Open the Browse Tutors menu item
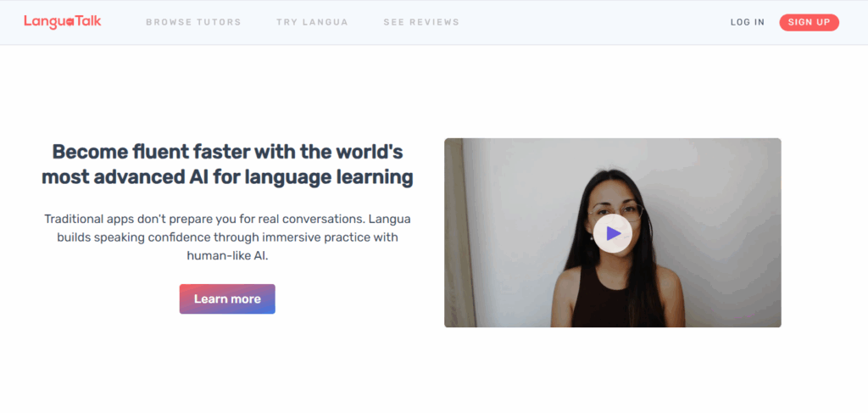This screenshot has height=413, width=868. [x=194, y=22]
